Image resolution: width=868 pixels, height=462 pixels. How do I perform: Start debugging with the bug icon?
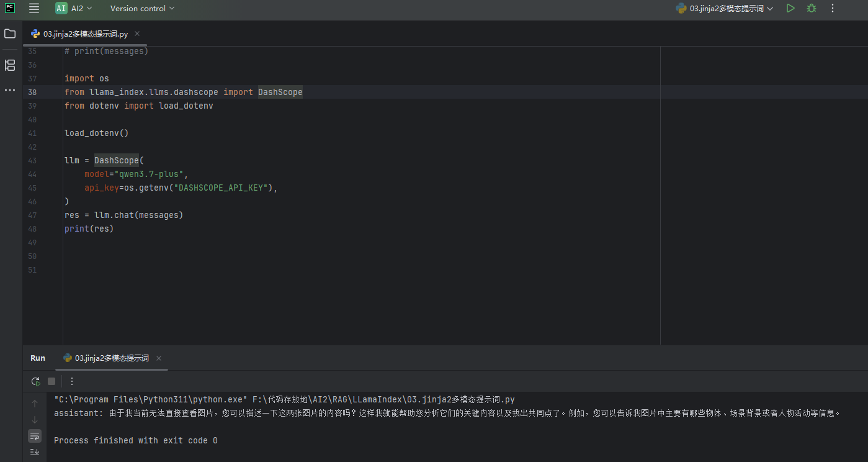pyautogui.click(x=812, y=8)
